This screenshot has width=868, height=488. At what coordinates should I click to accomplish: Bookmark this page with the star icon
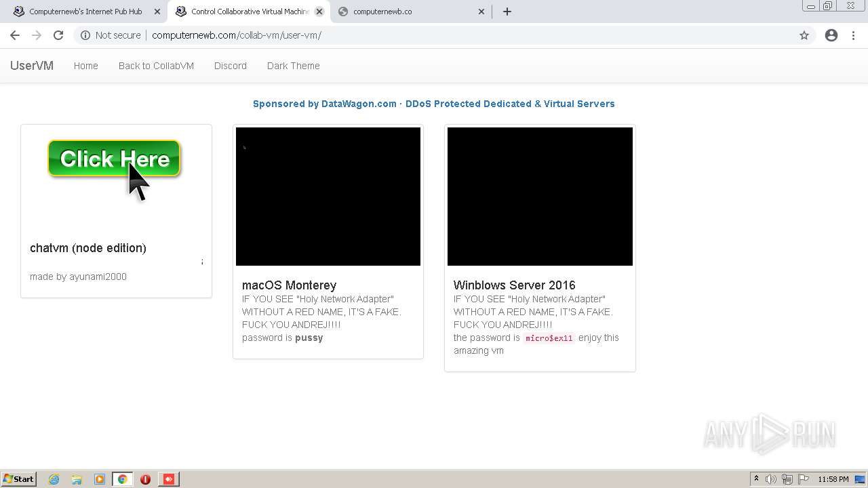804,35
